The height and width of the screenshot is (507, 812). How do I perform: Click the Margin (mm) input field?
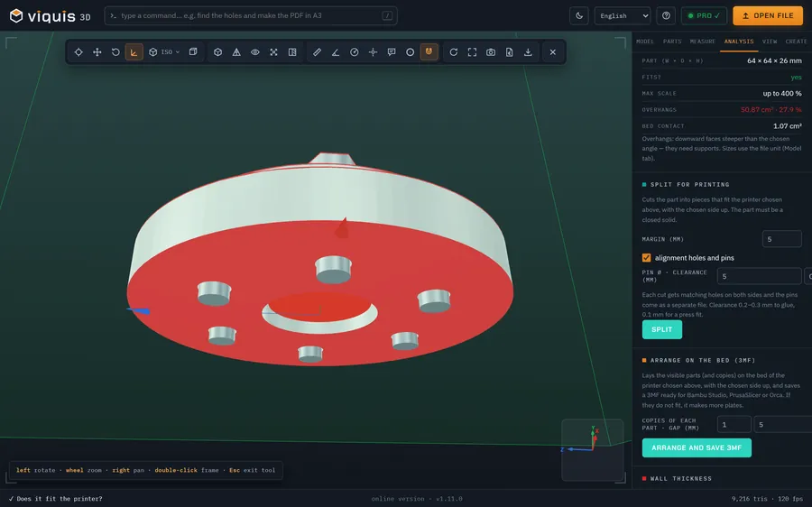[782, 239]
